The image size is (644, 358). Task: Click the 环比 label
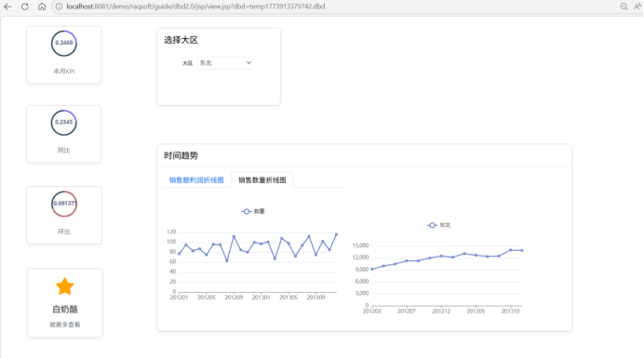tap(64, 232)
